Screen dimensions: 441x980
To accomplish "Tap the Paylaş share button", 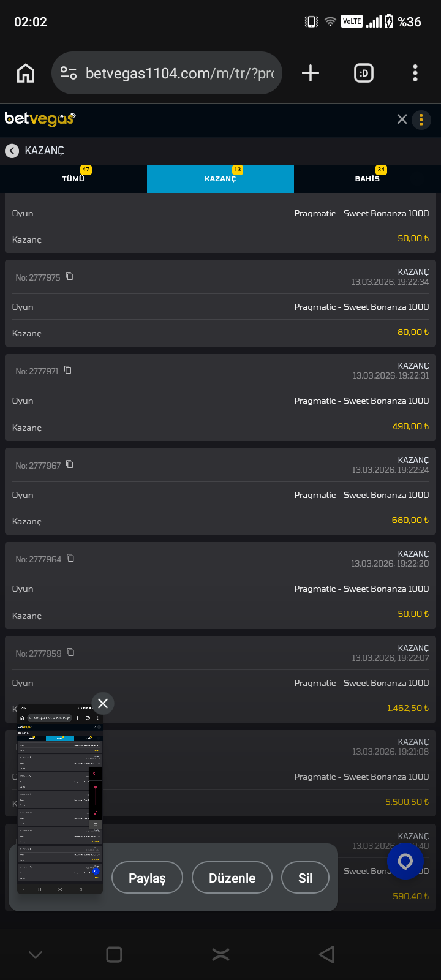I will pyautogui.click(x=147, y=878).
